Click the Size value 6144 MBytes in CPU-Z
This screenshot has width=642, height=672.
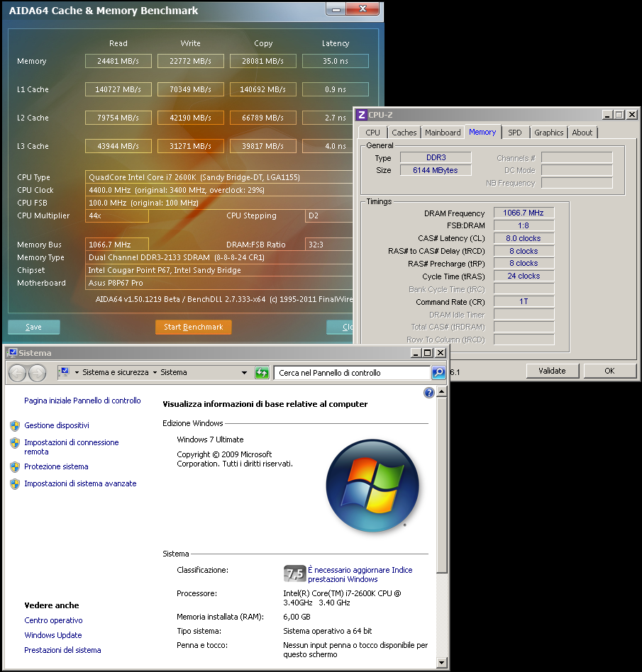[436, 170]
